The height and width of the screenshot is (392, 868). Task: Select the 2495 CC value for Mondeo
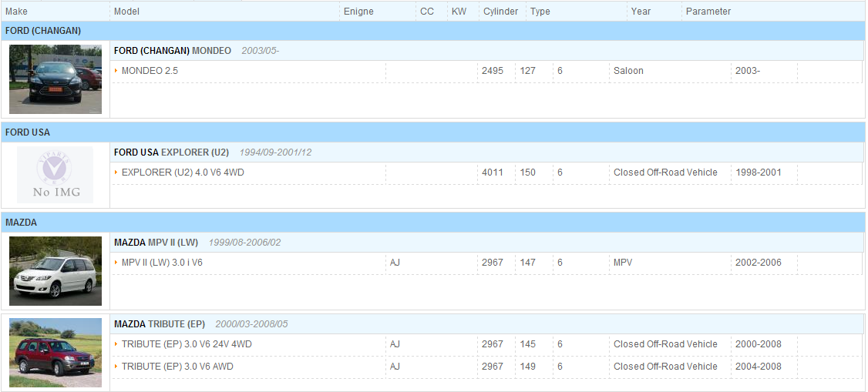[493, 71]
